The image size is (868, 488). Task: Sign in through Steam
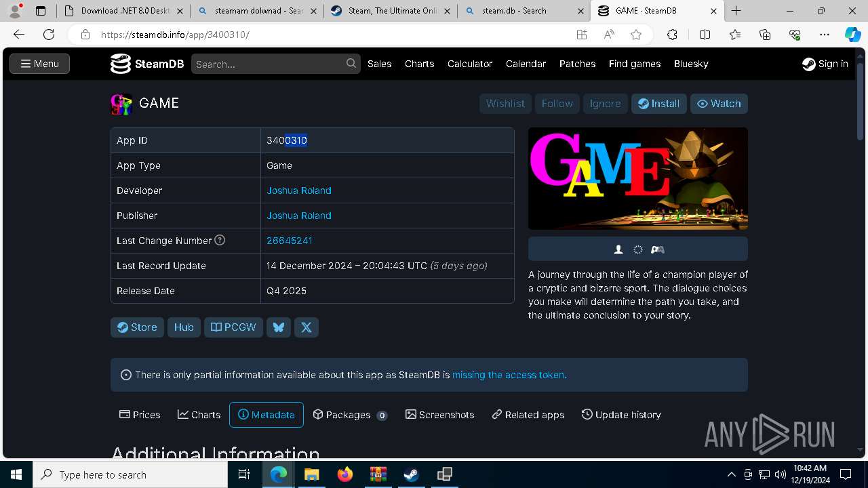(825, 64)
